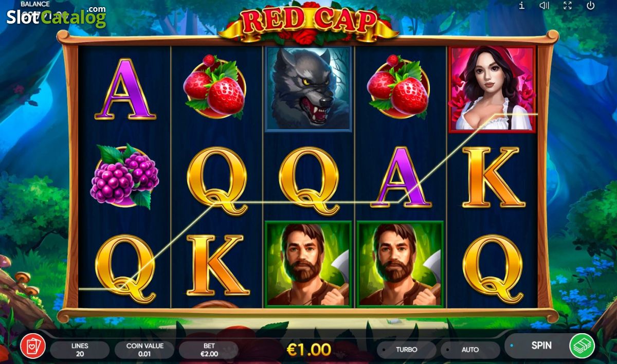
Task: Mute the game sound
Action: click(x=544, y=6)
